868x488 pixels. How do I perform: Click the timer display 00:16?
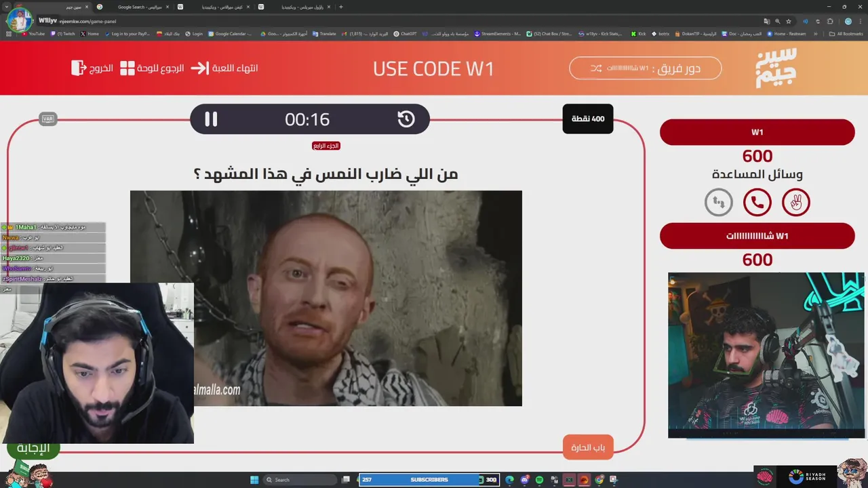[307, 119]
